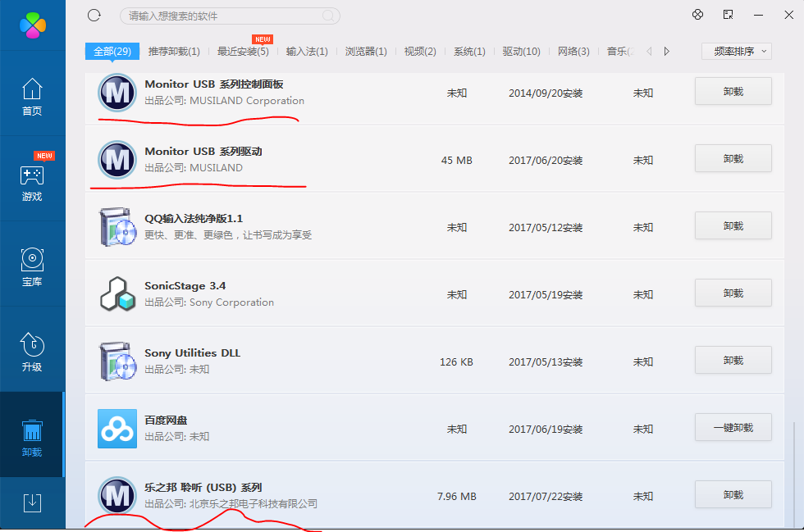804x532 pixels.
Task: Click the 7.96 MB size value
Action: click(456, 496)
